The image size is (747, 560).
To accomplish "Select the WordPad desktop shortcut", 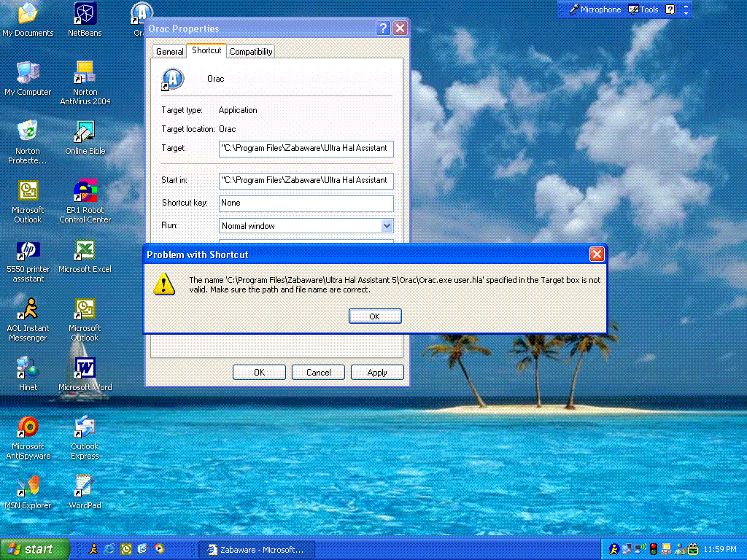I will (85, 492).
